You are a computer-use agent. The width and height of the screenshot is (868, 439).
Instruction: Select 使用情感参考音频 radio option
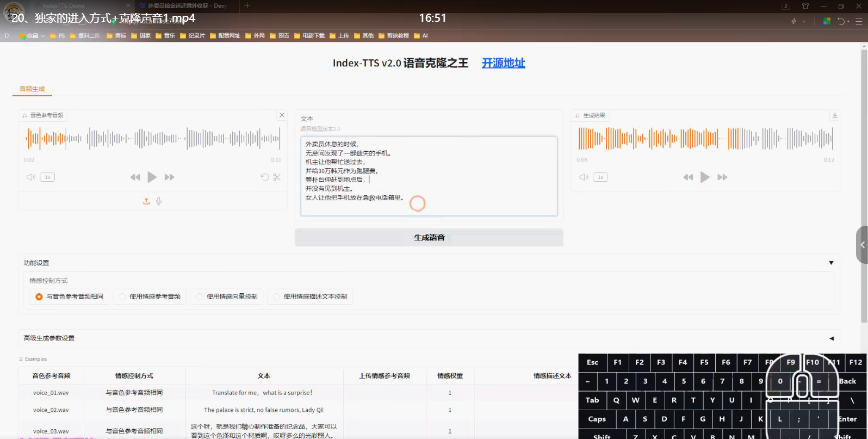123,296
